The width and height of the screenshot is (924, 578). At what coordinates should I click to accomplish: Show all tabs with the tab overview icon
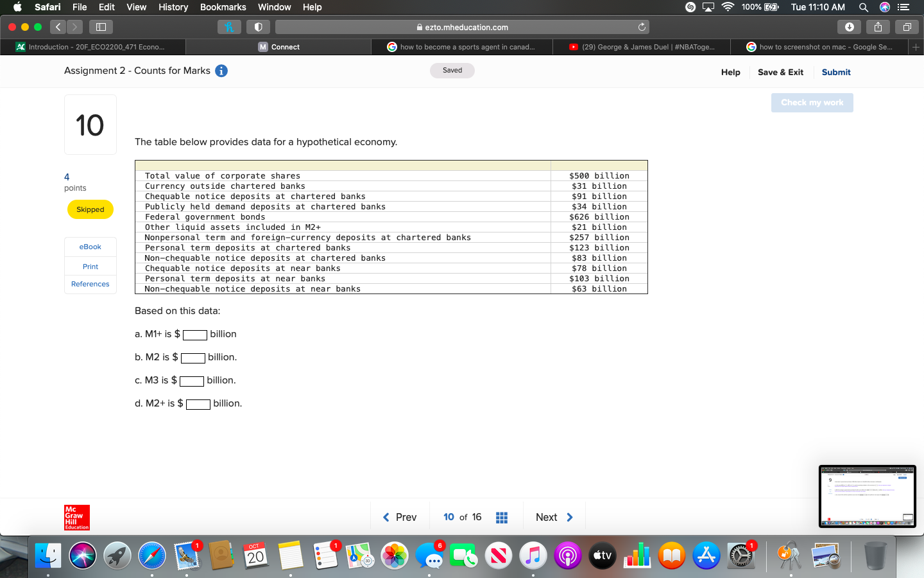click(x=907, y=26)
